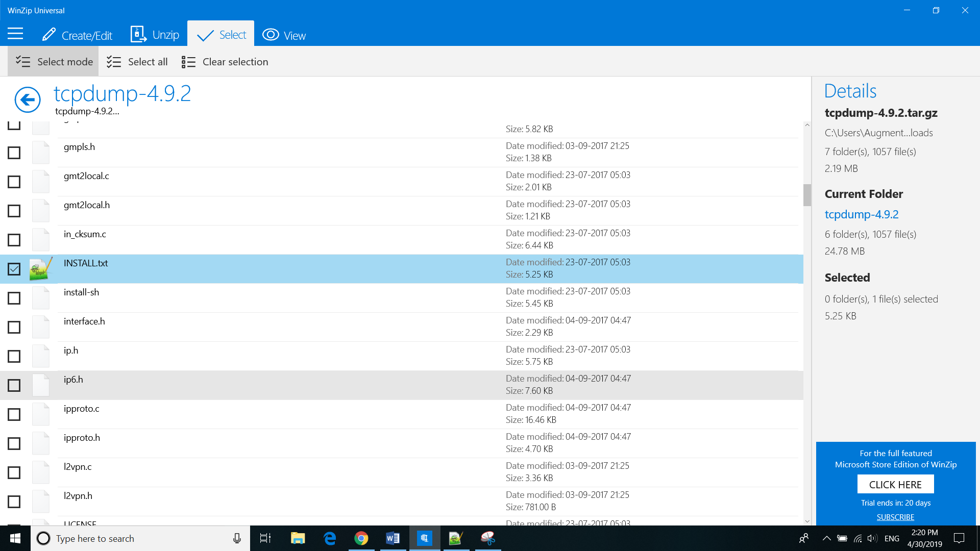Check the interface.h checkbox
980x551 pixels.
[14, 327]
